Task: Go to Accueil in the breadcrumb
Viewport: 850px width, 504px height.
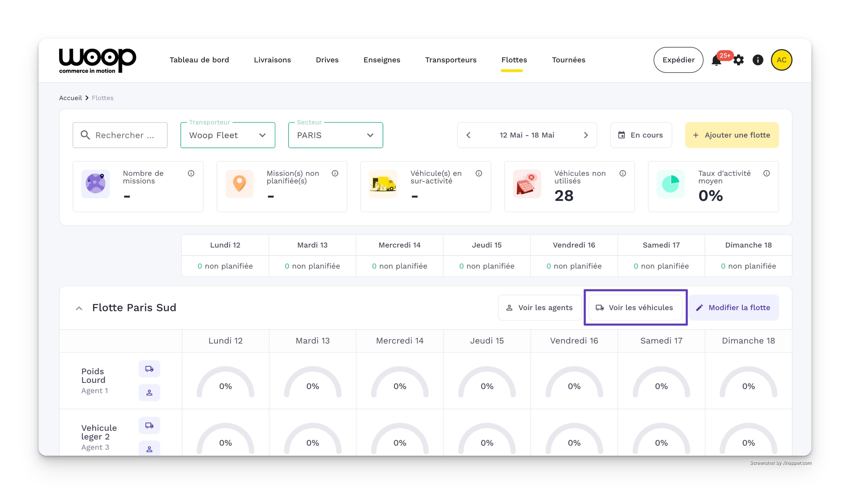Action: [x=70, y=98]
